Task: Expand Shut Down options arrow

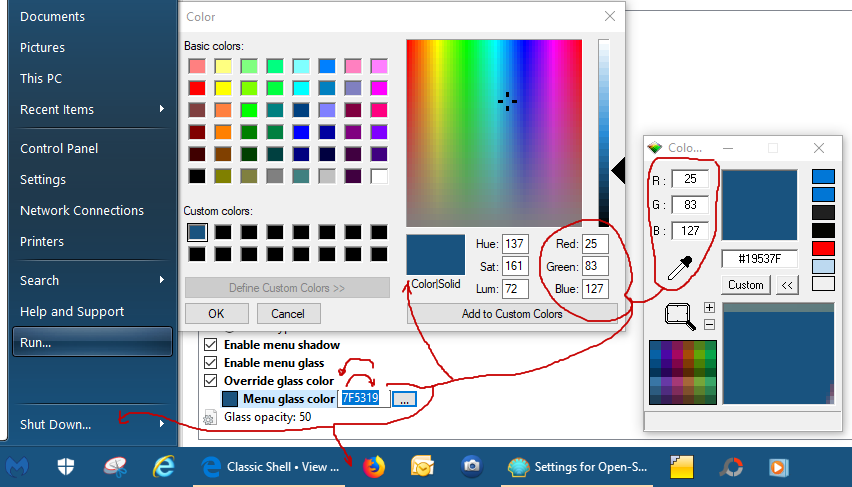Action: [162, 424]
